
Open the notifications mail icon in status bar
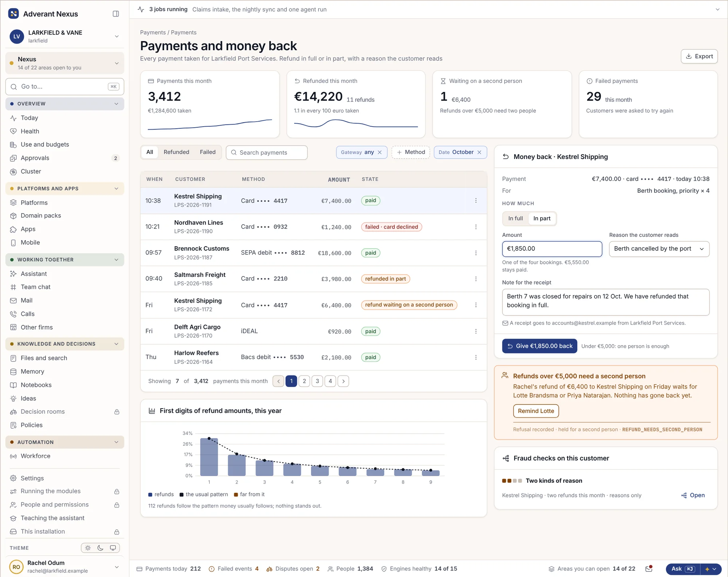click(649, 569)
